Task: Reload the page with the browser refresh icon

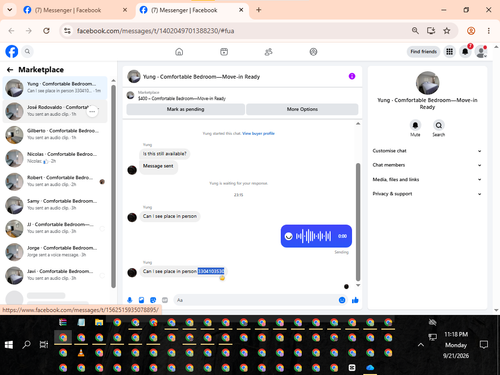Action: [x=46, y=31]
